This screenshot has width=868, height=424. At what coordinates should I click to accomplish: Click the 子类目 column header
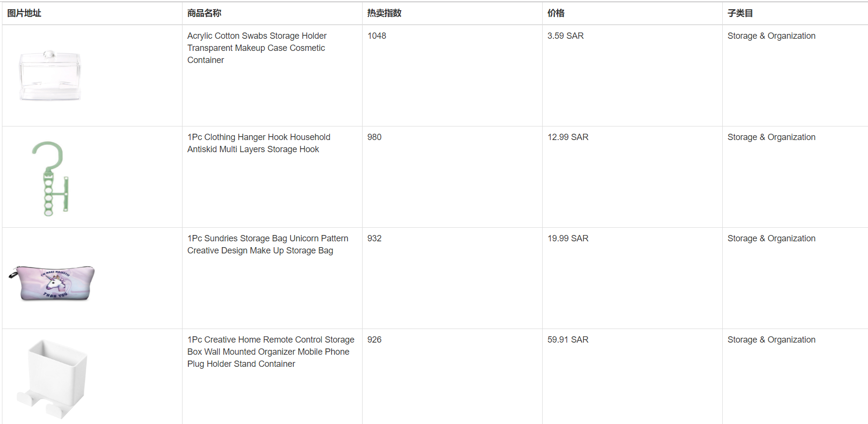(x=740, y=13)
